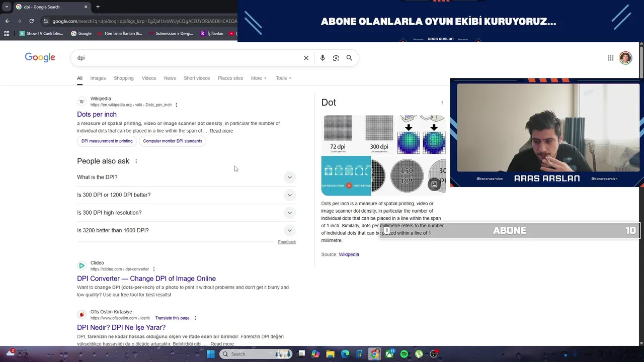
Task: Open Show TV Canlı İzle bookmark
Action: tap(41, 34)
